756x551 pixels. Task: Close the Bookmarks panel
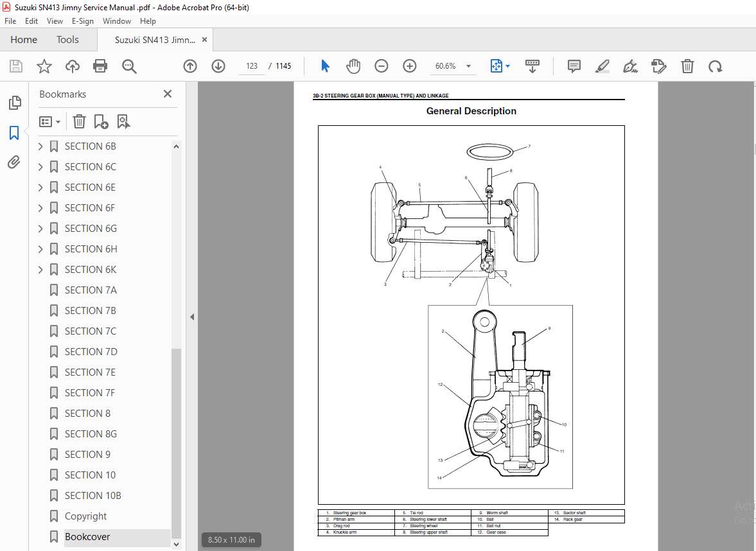point(167,94)
